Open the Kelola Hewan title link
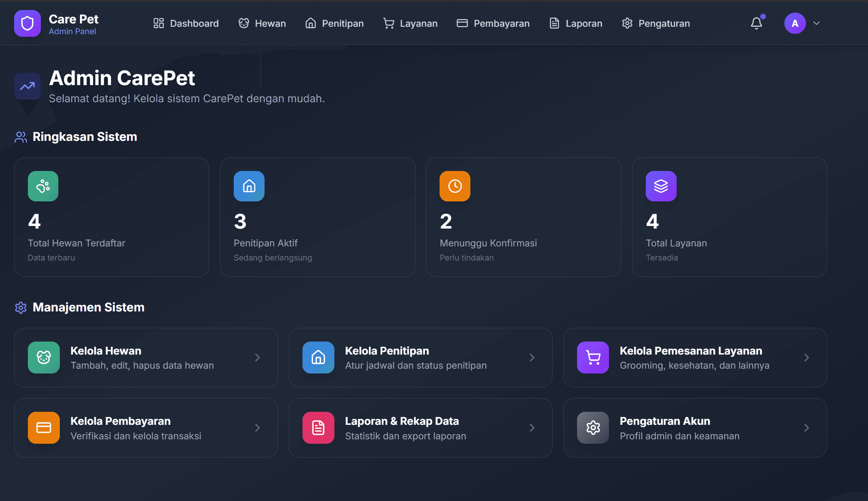 point(106,351)
